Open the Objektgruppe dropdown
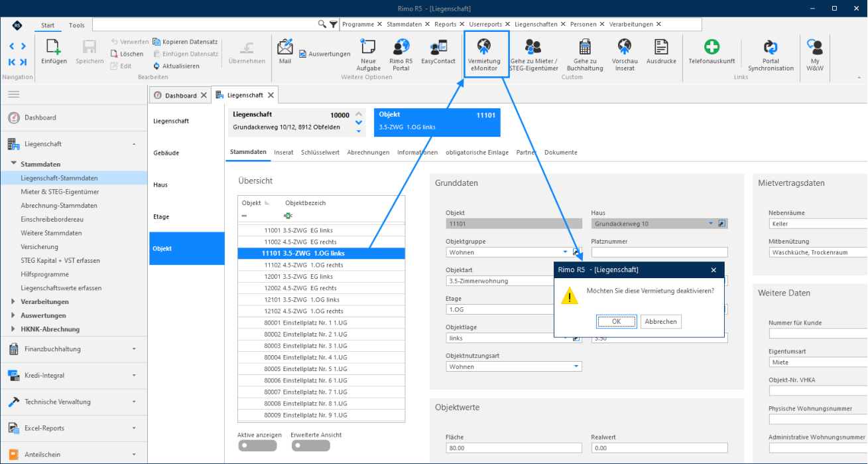The height and width of the screenshot is (464, 868). (566, 252)
